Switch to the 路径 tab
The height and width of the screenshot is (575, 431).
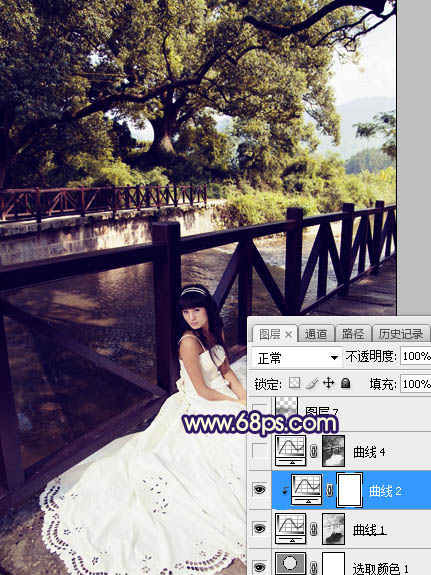[353, 334]
